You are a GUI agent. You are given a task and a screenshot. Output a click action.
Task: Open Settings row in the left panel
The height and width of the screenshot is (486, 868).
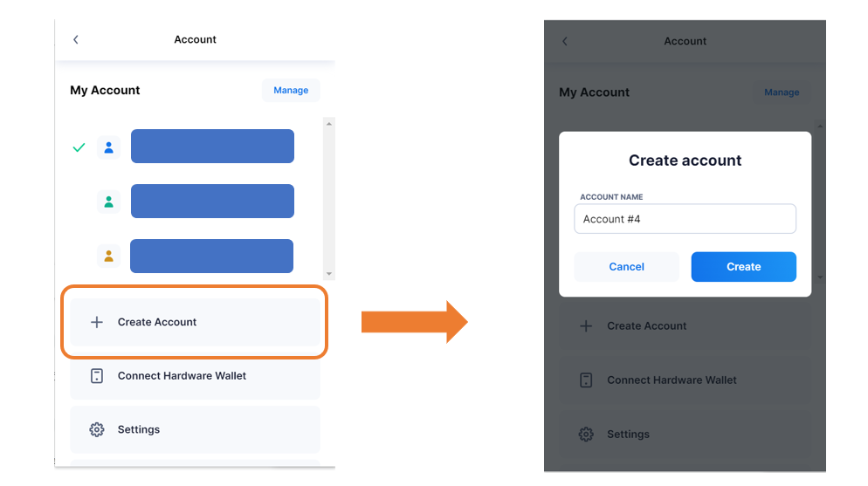(195, 429)
